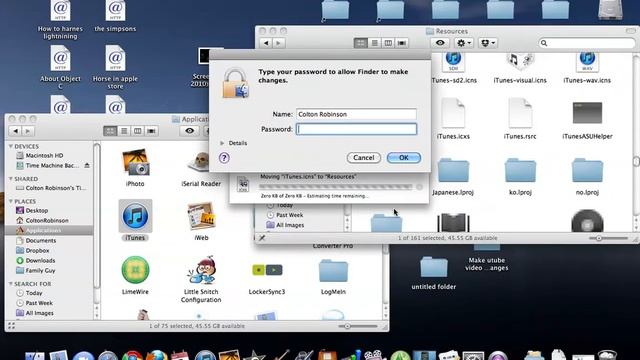Switch Applications window to list view
The image size is (640, 360).
point(124,131)
